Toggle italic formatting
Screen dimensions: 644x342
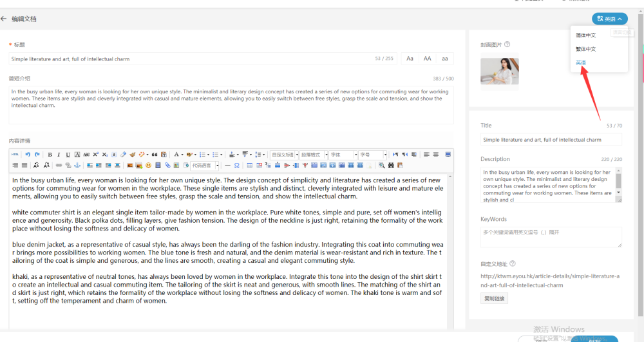click(x=59, y=155)
